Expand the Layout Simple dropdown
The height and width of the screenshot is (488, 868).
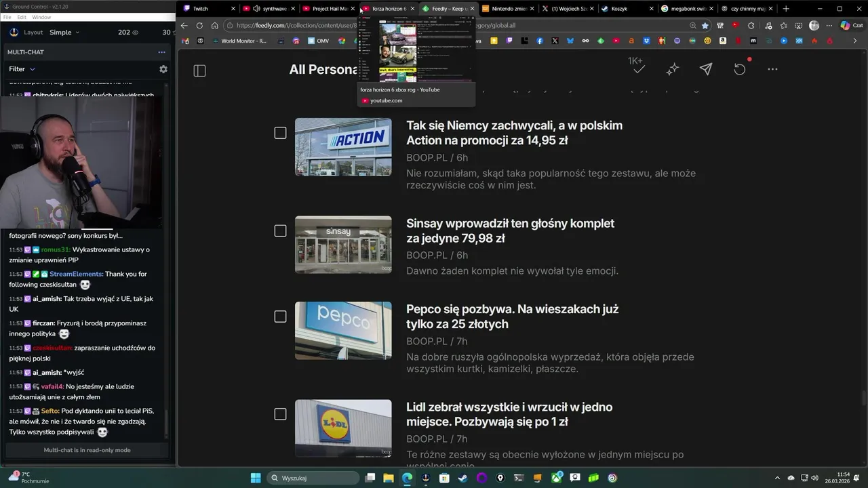tap(64, 33)
